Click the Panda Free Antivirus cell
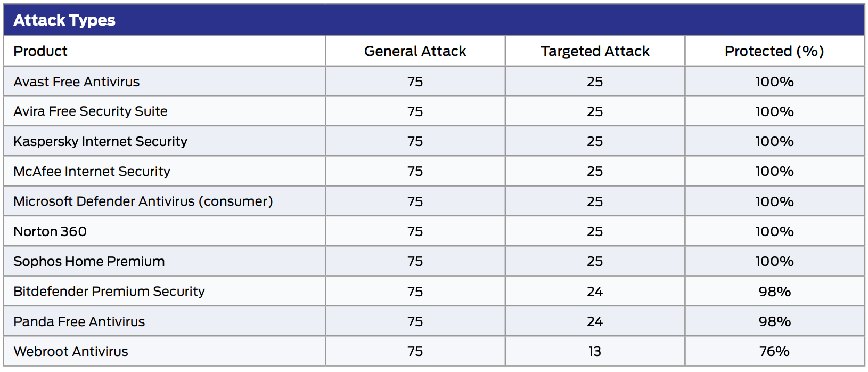868x372 pixels. 79,321
